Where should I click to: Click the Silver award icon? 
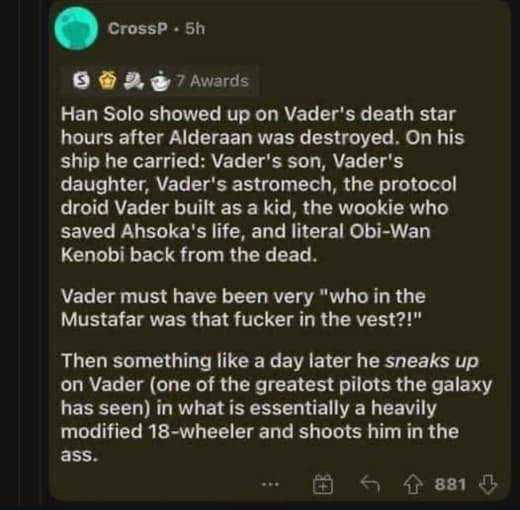pos(80,81)
